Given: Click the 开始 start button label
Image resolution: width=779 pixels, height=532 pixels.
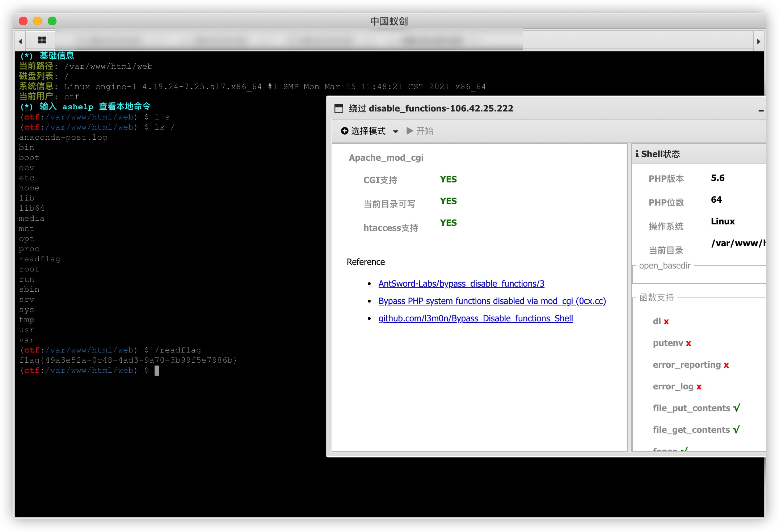Looking at the screenshot, I should 424,131.
